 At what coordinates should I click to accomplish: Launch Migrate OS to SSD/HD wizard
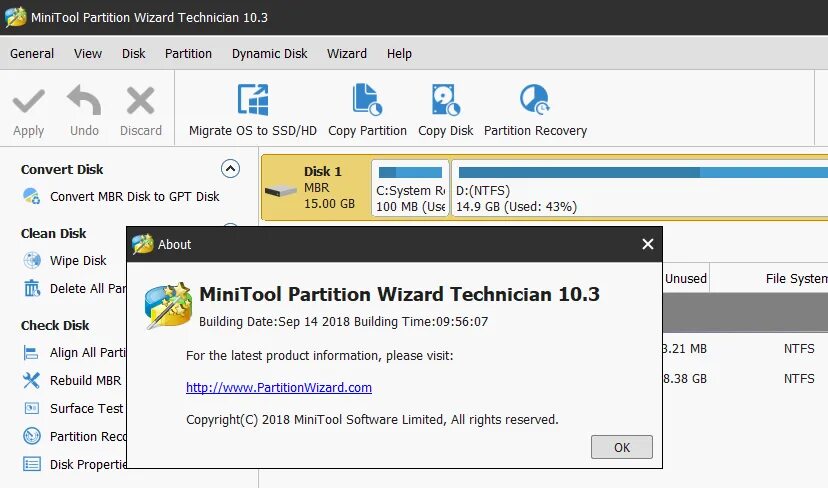[x=253, y=110]
